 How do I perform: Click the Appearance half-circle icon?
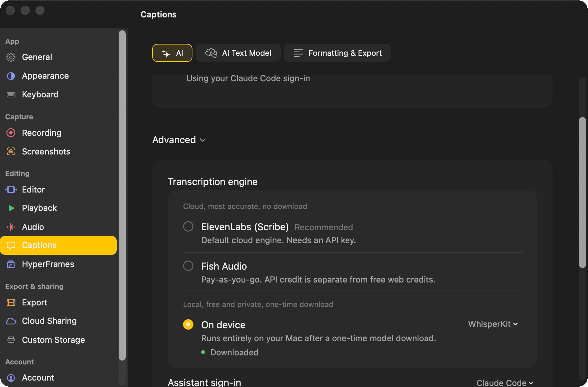[x=11, y=76]
